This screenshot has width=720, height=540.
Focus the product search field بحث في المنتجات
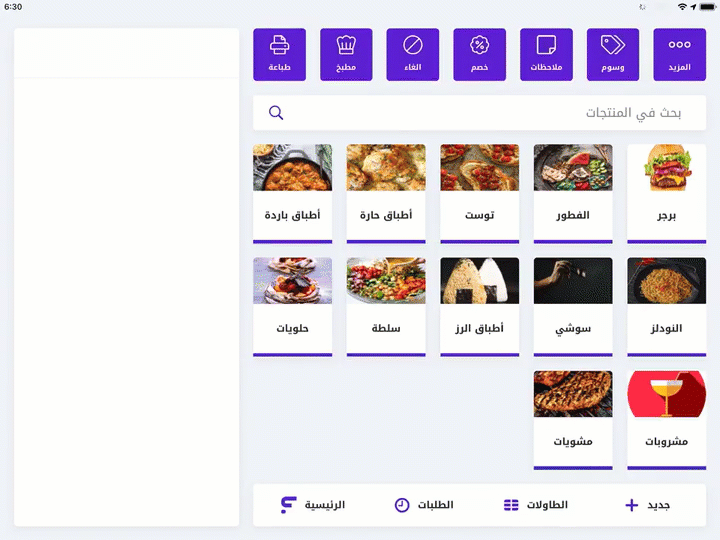tap(479, 112)
